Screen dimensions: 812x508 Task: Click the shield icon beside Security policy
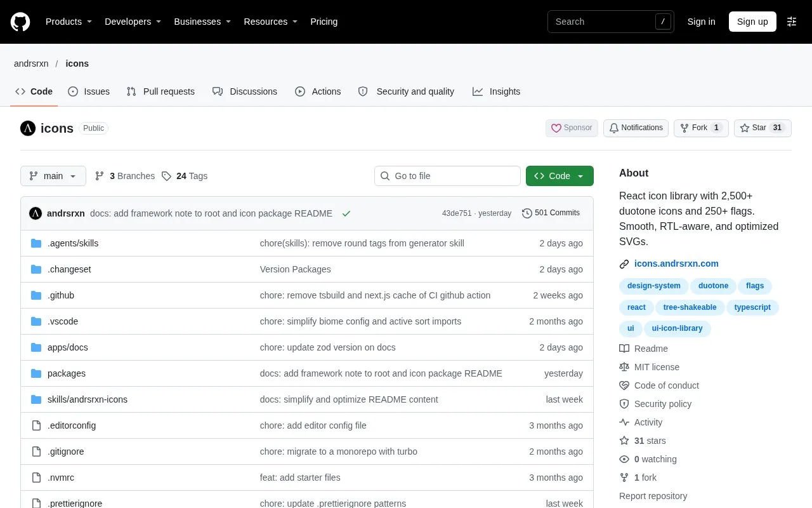pos(624,404)
